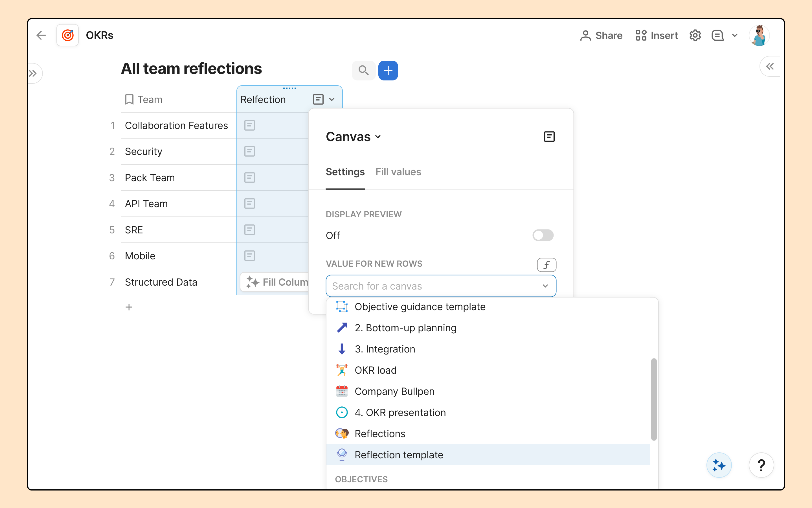Add a row with blue plus button
The height and width of the screenshot is (508, 812).
pos(388,71)
